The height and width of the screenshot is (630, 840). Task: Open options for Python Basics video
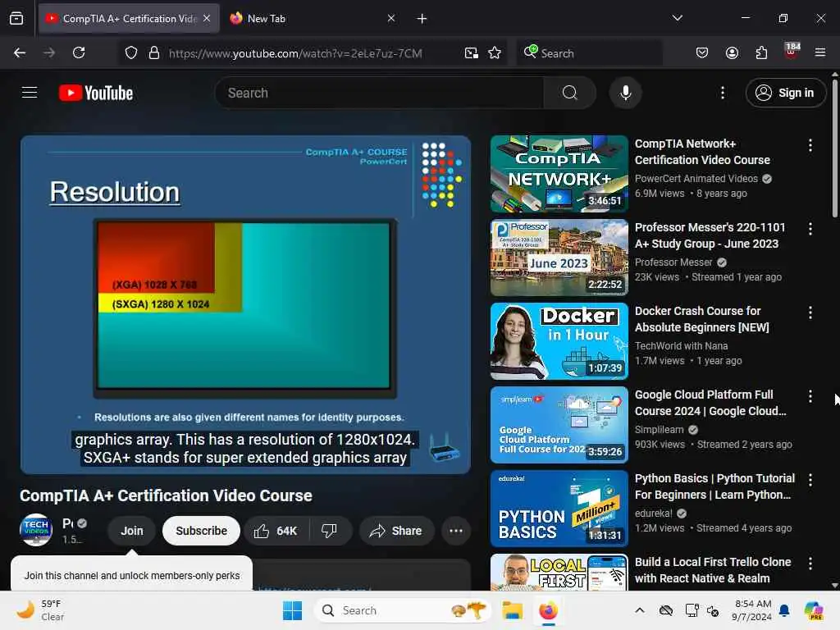pyautogui.click(x=810, y=479)
